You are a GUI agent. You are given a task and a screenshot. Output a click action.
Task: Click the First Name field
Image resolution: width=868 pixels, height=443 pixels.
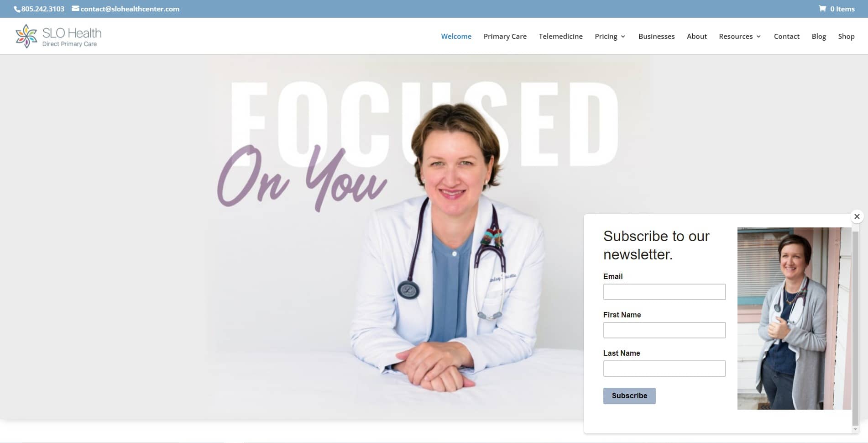click(x=664, y=330)
